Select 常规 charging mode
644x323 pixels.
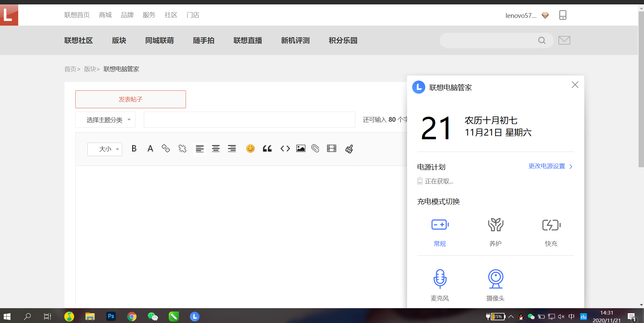[440, 233]
